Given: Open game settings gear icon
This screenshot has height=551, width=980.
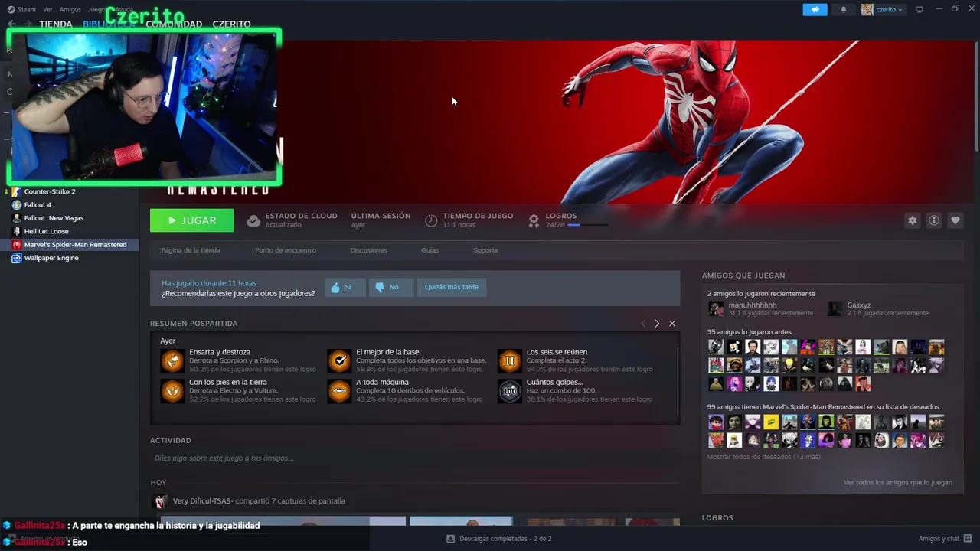Looking at the screenshot, I should pyautogui.click(x=912, y=220).
